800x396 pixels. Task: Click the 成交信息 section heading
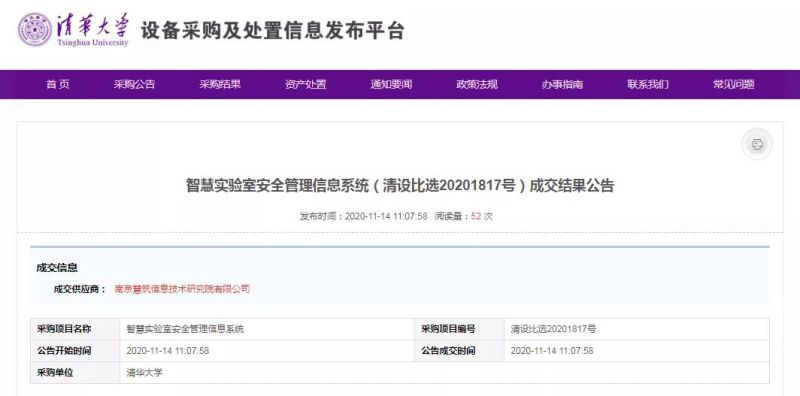pyautogui.click(x=57, y=268)
